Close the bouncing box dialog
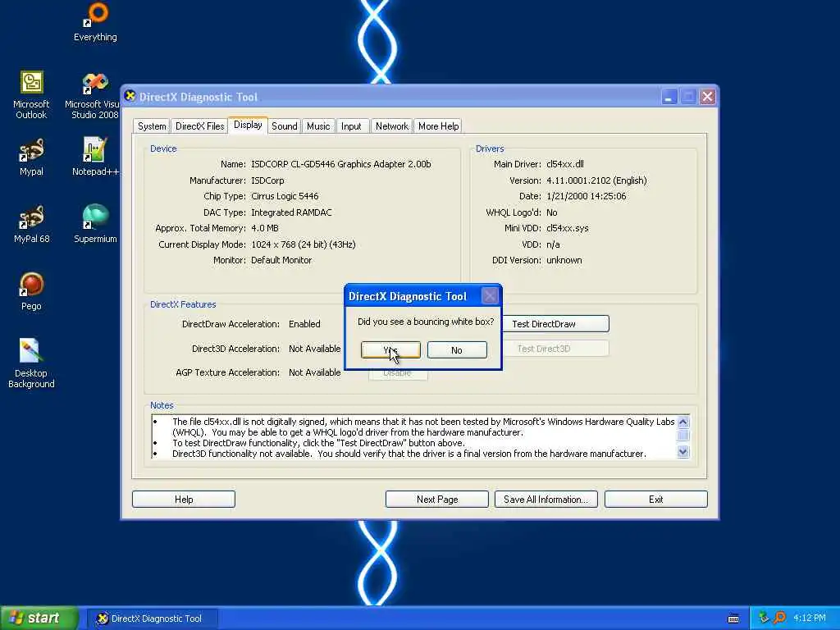 coord(490,295)
